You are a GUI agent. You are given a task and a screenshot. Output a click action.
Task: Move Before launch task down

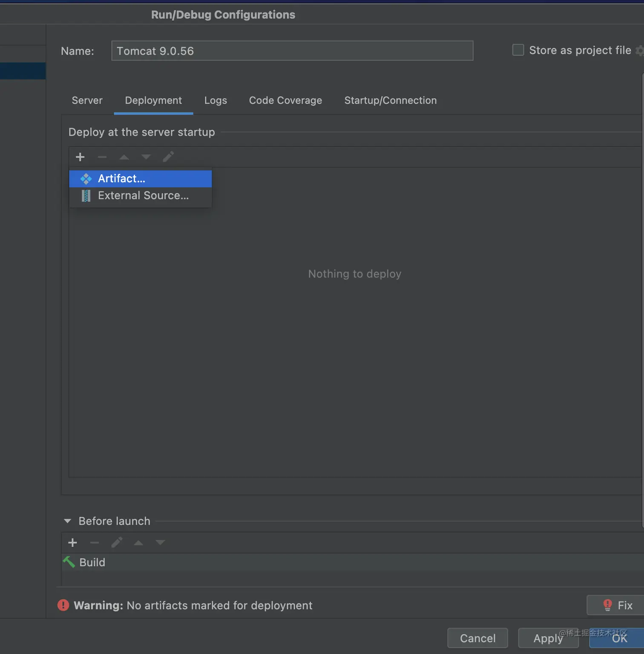160,542
